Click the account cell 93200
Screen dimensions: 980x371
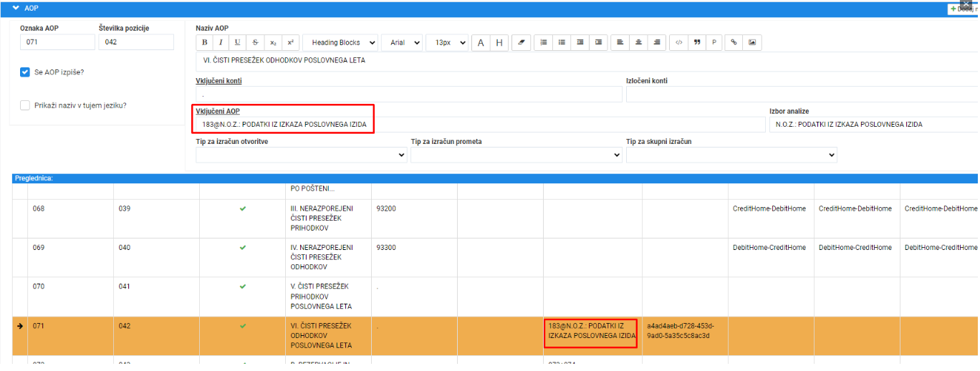pos(414,218)
